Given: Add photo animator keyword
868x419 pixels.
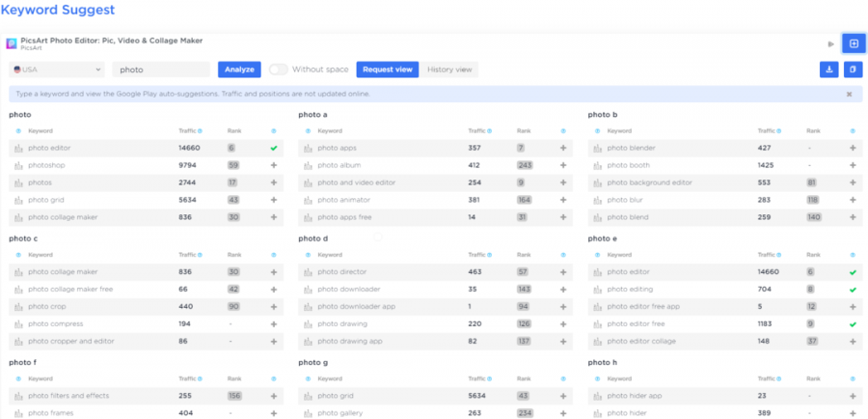Looking at the screenshot, I should point(563,200).
